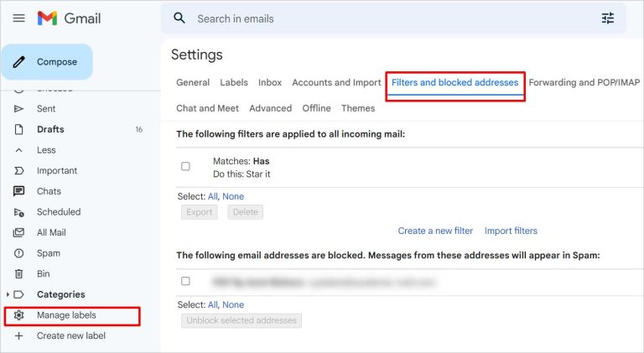The width and height of the screenshot is (644, 353).
Task: Tick the checkbox beside the blocked address
Action: pyautogui.click(x=186, y=281)
